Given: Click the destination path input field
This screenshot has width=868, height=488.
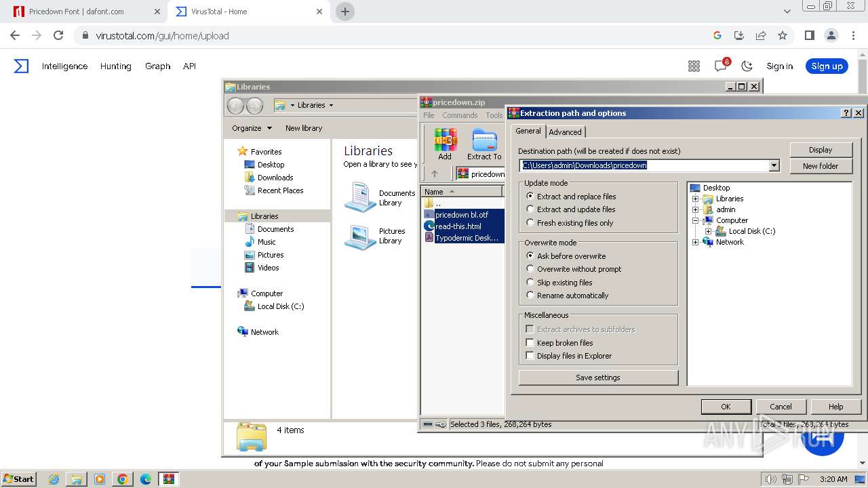Looking at the screenshot, I should click(x=644, y=165).
